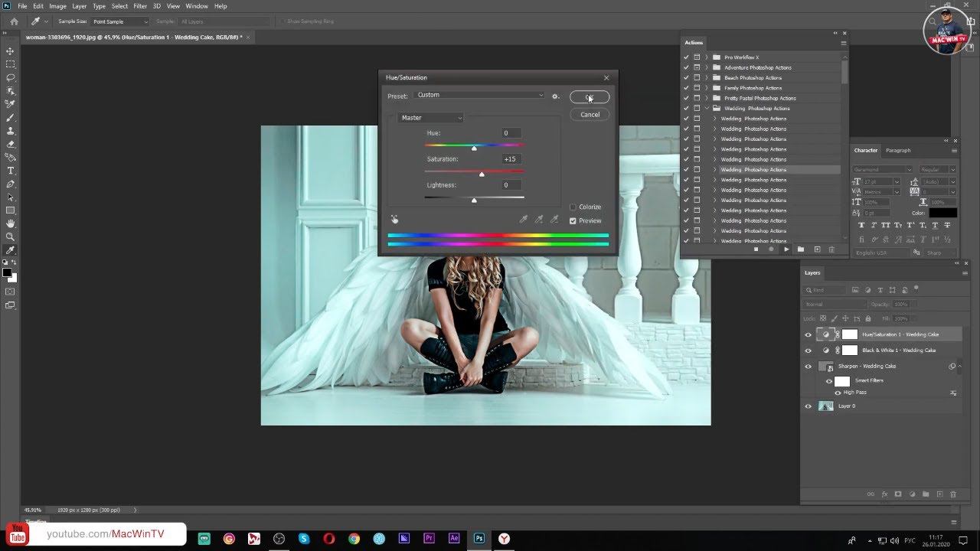Select the Horizontal Type tool
980x551 pixels.
click(x=10, y=171)
